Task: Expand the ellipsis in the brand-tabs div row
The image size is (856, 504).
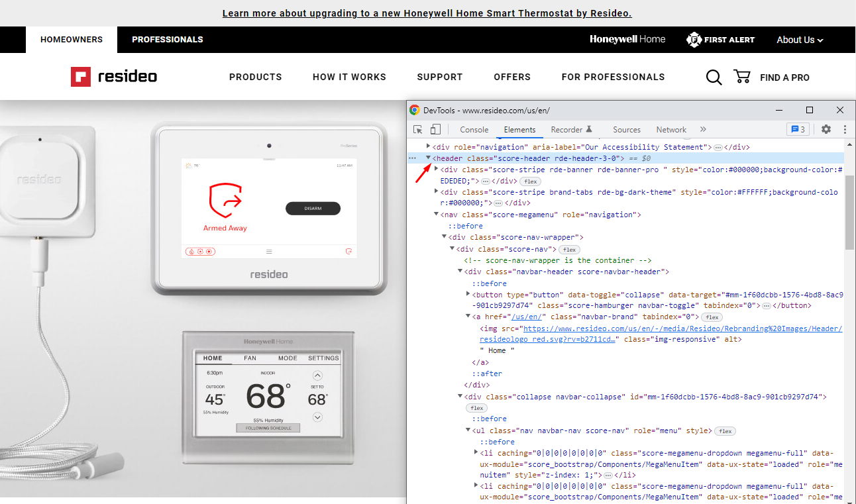Action: [498, 203]
